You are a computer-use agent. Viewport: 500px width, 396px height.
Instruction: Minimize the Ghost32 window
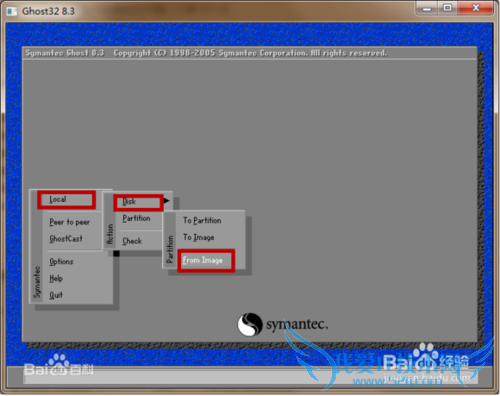pos(427,9)
